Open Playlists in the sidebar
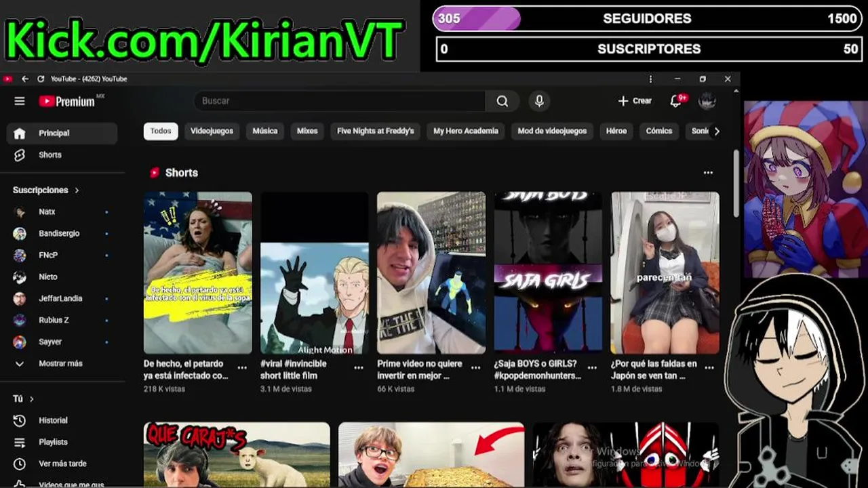868x488 pixels. pos(62,442)
